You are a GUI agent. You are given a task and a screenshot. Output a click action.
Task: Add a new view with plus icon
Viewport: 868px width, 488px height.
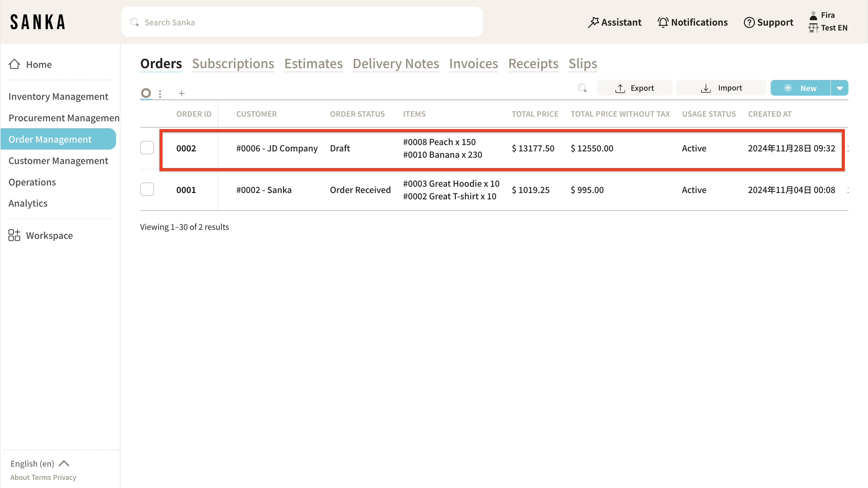182,93
